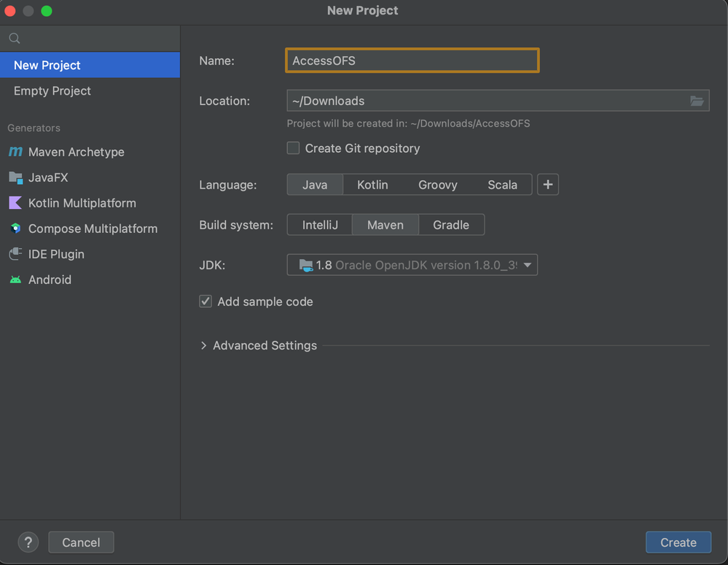
Task: Cancel the New Project dialog
Action: point(81,542)
